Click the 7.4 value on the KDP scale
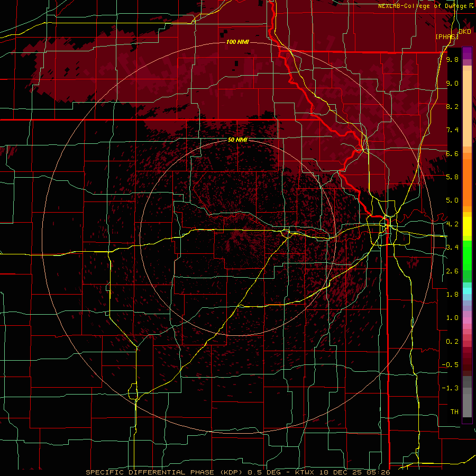The width and height of the screenshot is (476, 476). coord(452,130)
